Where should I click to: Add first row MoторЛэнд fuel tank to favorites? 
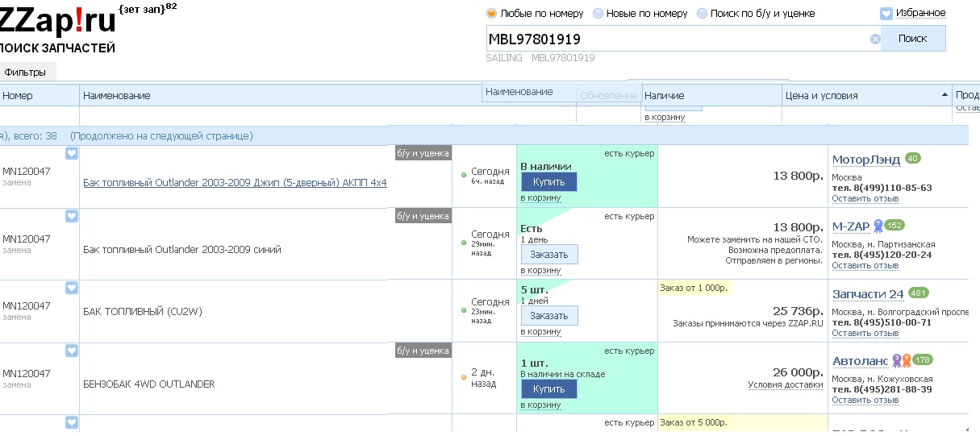click(x=72, y=153)
